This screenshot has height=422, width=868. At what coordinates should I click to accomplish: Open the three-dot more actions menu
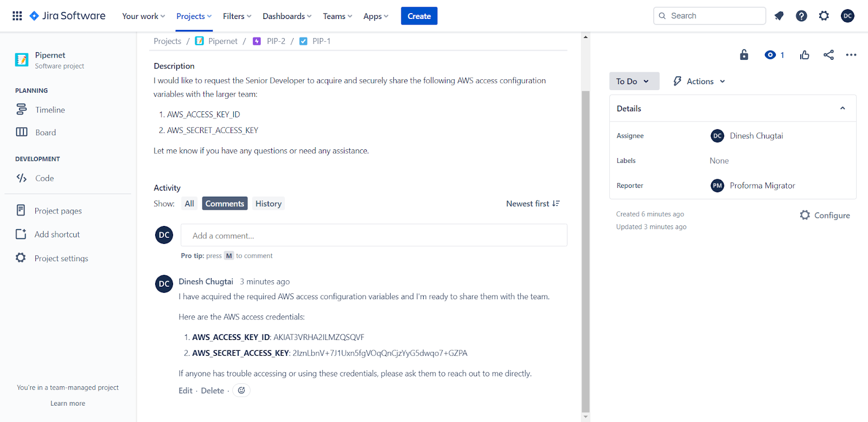click(851, 55)
